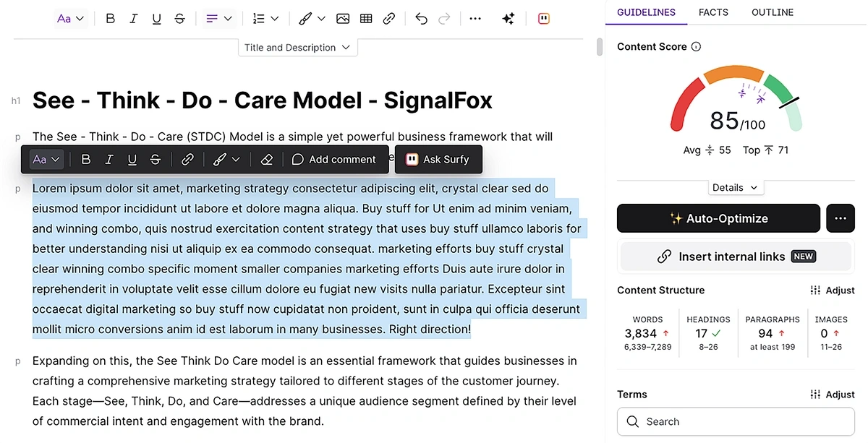
Task: Click the content score 85/100 value
Action: click(737, 120)
